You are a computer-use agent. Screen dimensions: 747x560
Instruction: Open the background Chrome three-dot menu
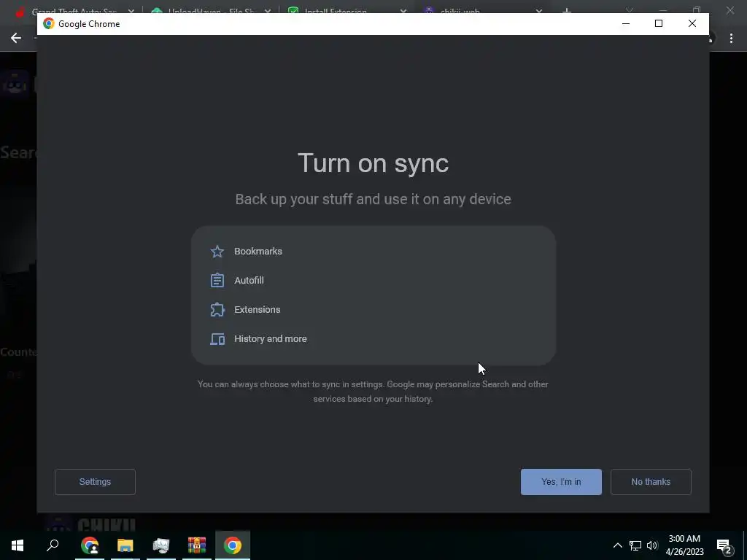click(x=731, y=38)
